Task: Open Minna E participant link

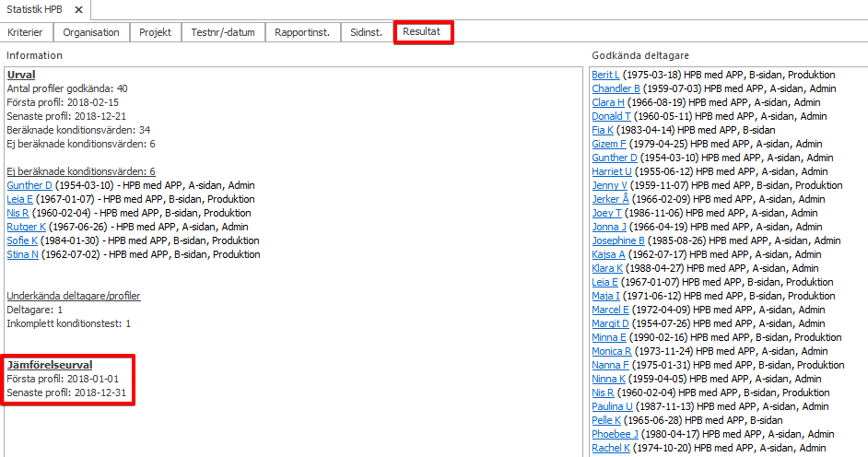Action: [x=609, y=337]
